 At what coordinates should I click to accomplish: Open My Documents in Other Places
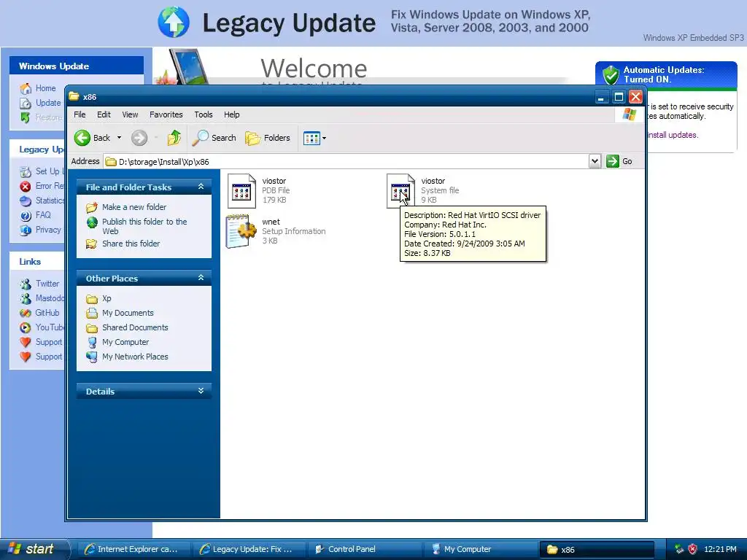click(128, 314)
